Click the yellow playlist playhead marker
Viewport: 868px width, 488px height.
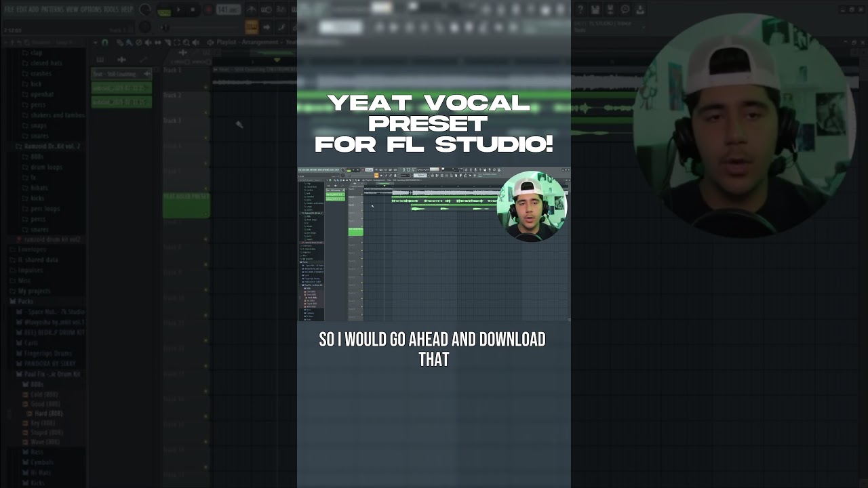[277, 60]
